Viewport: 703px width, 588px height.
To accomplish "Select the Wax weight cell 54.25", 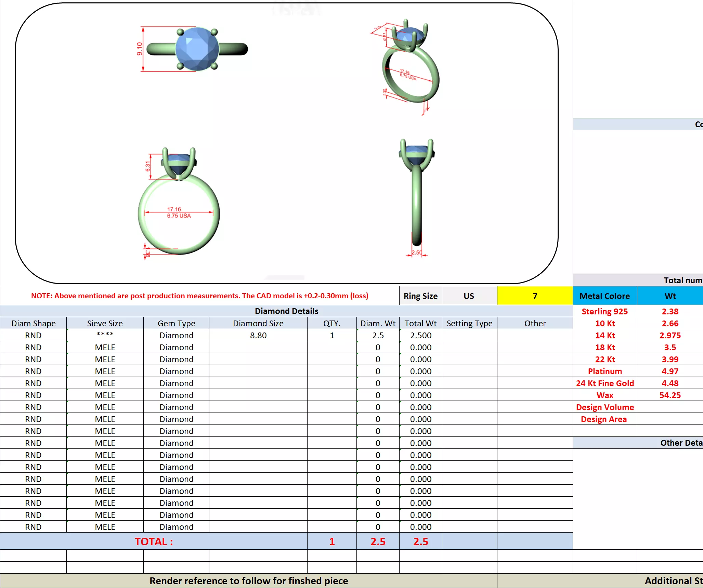I will pyautogui.click(x=669, y=395).
